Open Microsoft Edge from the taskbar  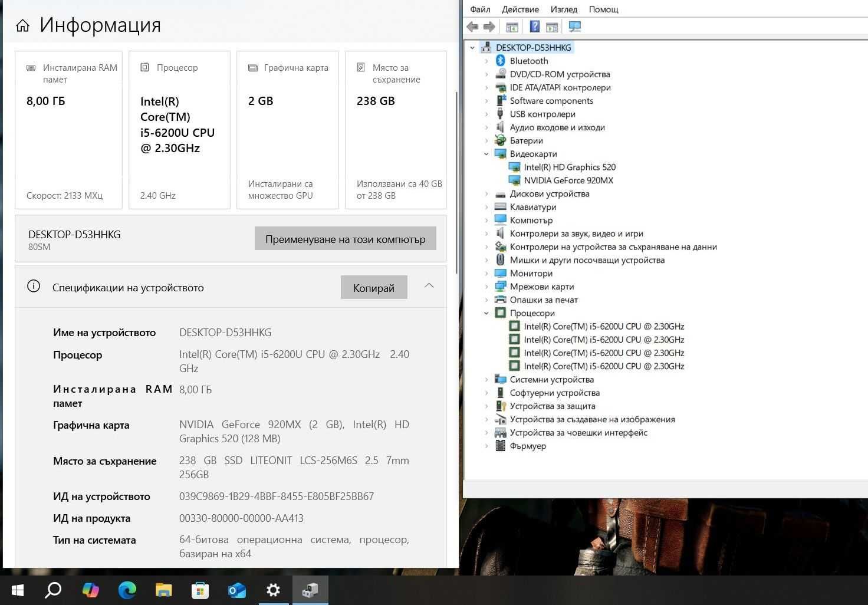127,590
